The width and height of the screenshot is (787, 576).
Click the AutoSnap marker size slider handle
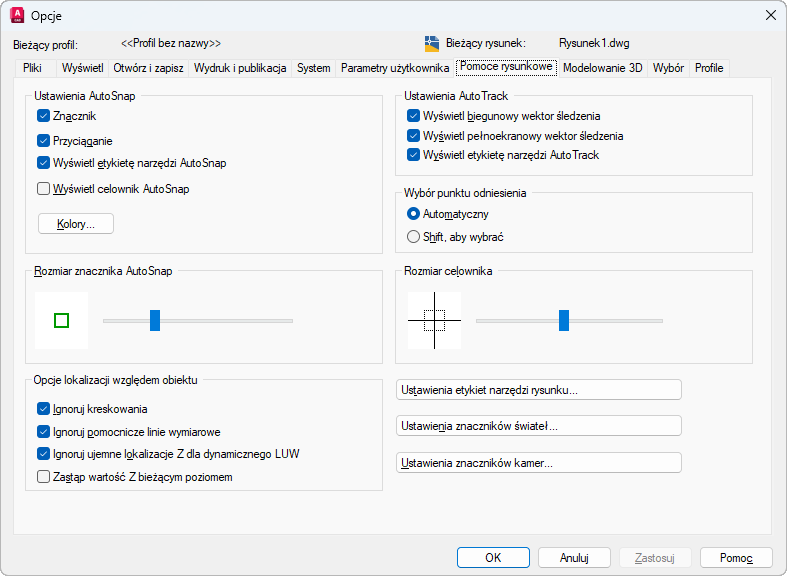[155, 320]
